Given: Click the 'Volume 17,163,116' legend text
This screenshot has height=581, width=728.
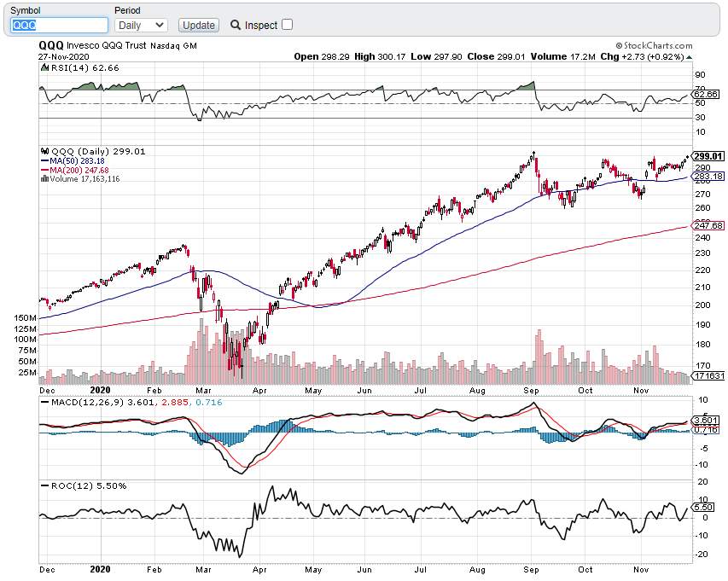Looking at the screenshot, I should (x=84, y=178).
